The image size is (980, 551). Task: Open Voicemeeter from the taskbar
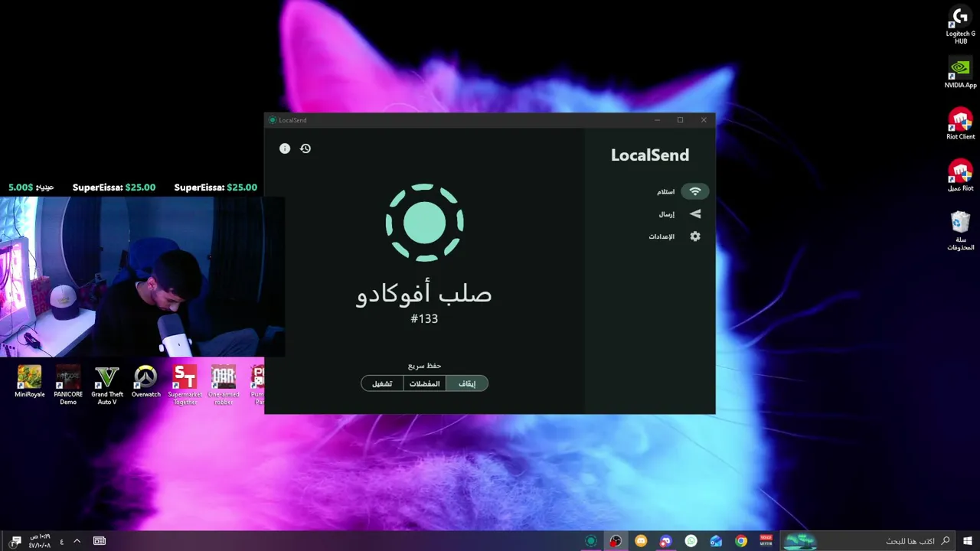pos(766,541)
